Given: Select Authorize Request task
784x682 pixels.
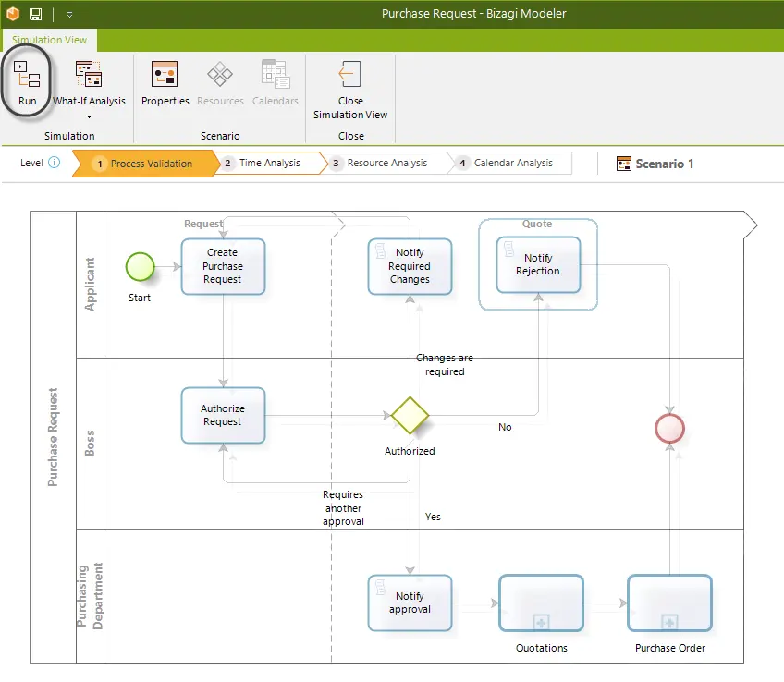Looking at the screenshot, I should [x=223, y=415].
